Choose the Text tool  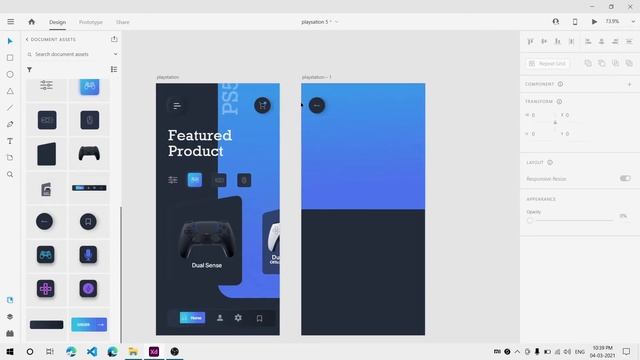tap(10, 141)
